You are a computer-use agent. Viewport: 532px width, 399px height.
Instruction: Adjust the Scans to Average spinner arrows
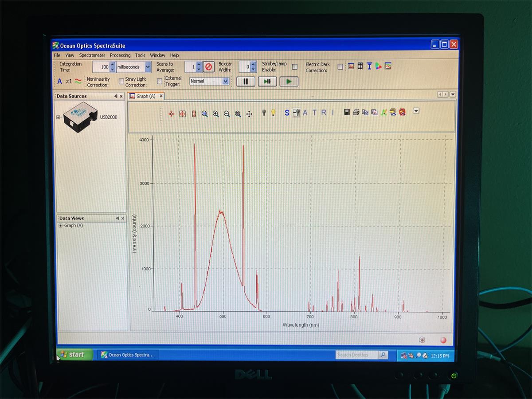tap(199, 67)
